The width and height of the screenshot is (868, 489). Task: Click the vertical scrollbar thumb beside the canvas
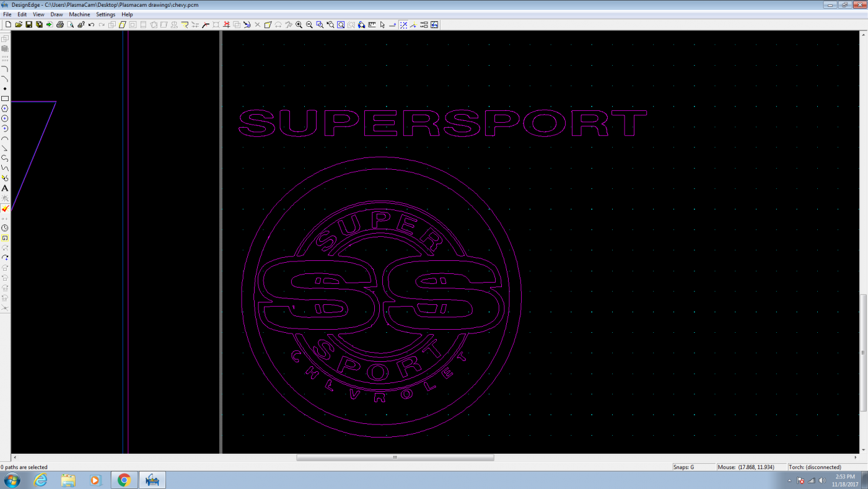[864, 353]
